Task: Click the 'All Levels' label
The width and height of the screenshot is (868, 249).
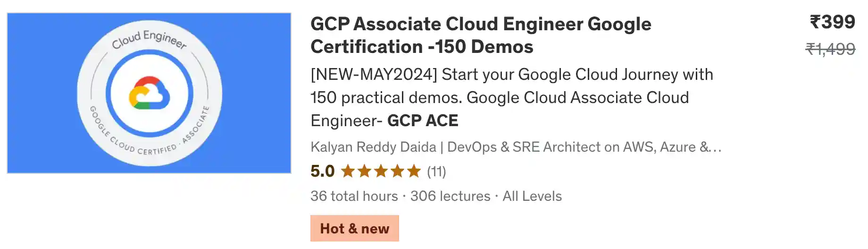Action: pos(532,196)
